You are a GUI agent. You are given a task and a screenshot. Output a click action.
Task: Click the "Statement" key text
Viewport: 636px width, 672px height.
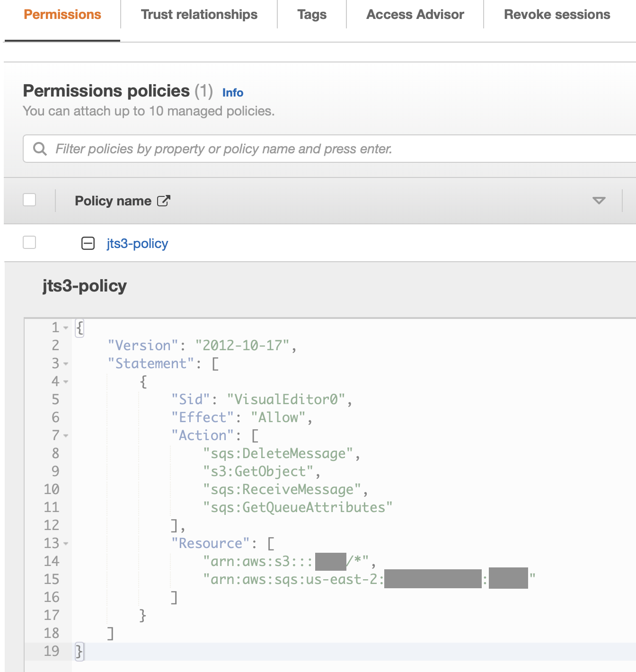click(151, 363)
